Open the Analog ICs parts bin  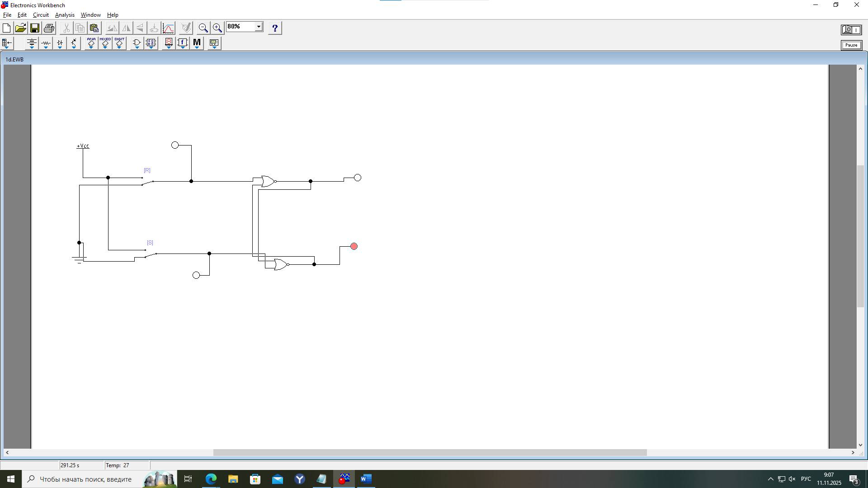pos(91,43)
